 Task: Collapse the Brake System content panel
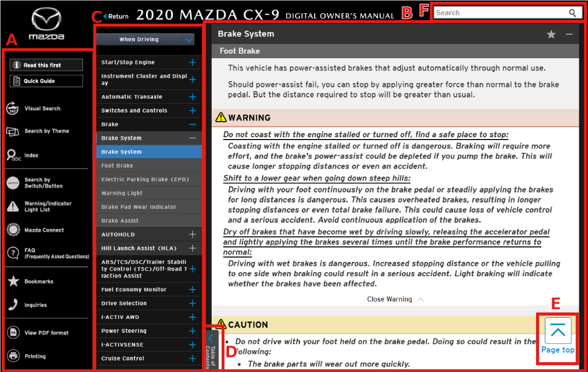[x=569, y=35]
